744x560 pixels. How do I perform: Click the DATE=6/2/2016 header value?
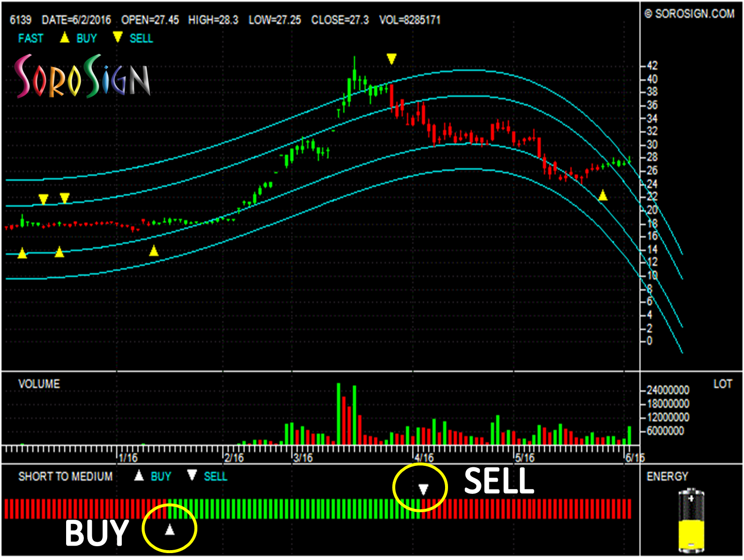pyautogui.click(x=76, y=20)
